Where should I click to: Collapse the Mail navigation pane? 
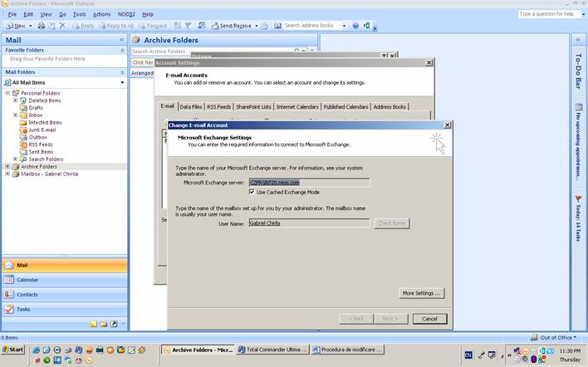tap(122, 40)
